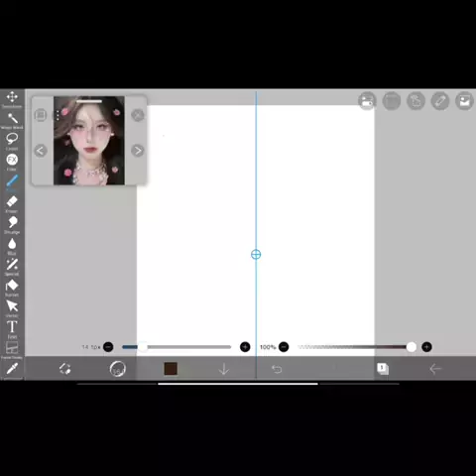Select the Magic Wand tool
476x476 pixels.
click(12, 118)
